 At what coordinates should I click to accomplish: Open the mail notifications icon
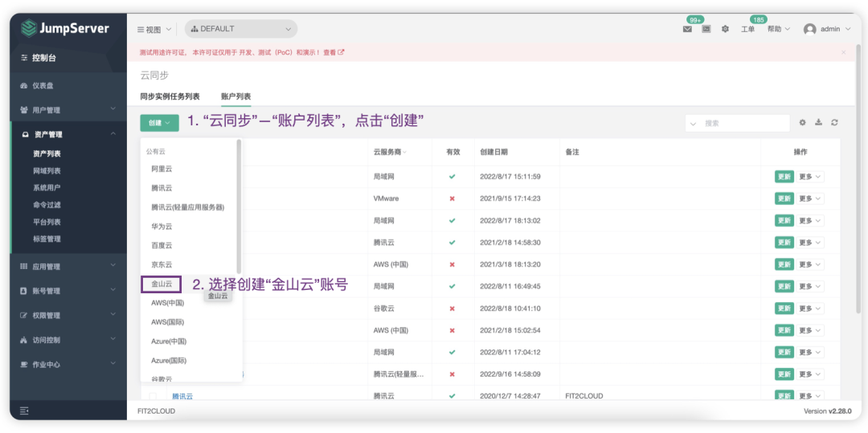coord(687,29)
